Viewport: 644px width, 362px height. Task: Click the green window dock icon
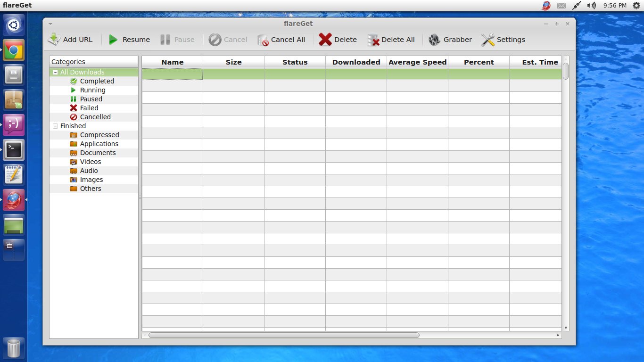[x=14, y=225]
